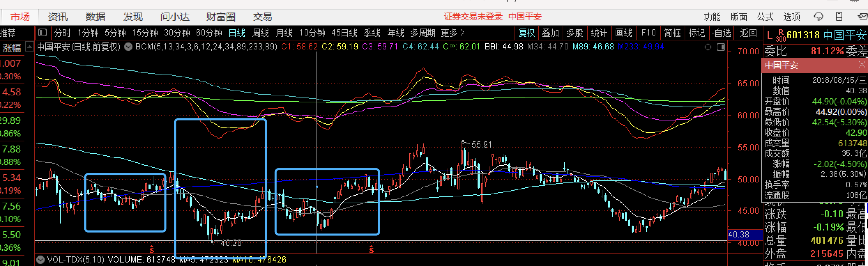Image resolution: width=868 pixels, height=266 pixels.
Task: Remove stock via -自选 button
Action: pyautogui.click(x=721, y=33)
